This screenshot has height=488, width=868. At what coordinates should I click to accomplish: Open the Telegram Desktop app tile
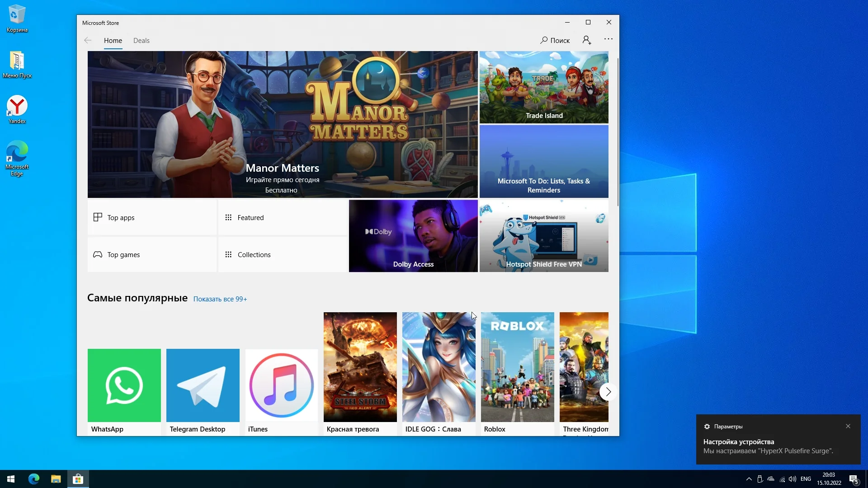203,385
